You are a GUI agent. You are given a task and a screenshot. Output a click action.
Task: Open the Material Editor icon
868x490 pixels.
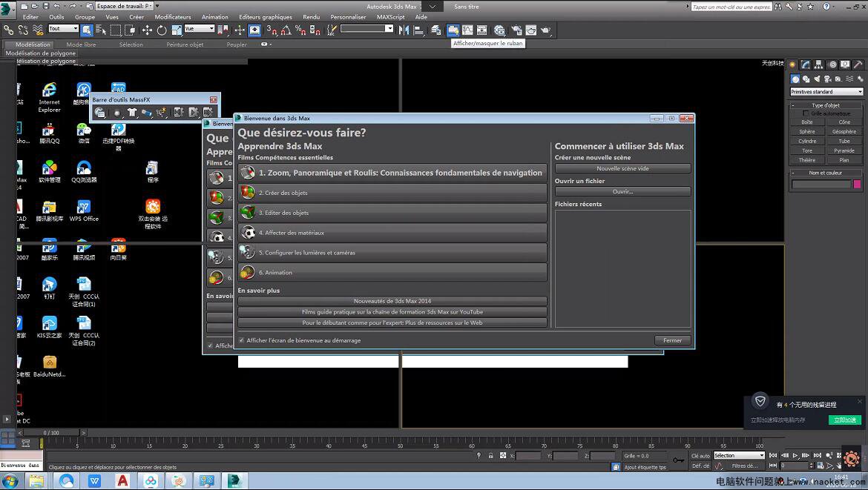pos(499,30)
